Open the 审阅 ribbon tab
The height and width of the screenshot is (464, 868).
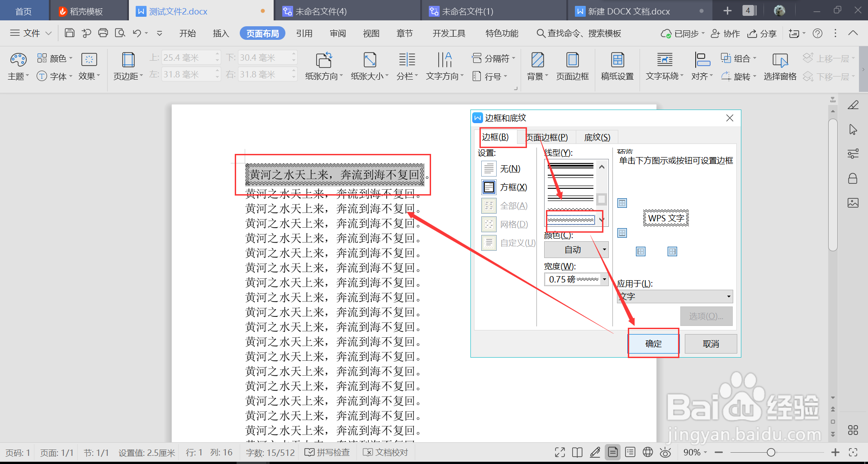point(338,33)
